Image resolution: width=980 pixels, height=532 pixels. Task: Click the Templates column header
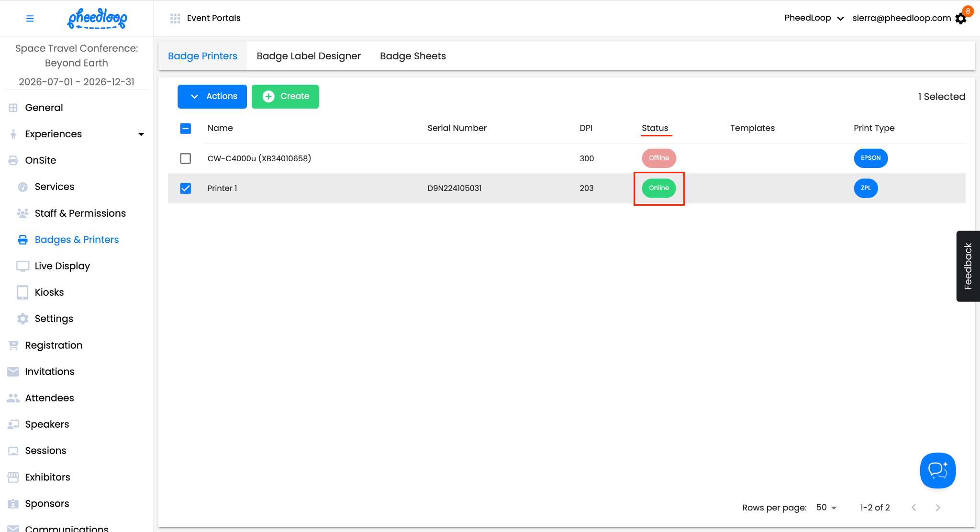[752, 128]
